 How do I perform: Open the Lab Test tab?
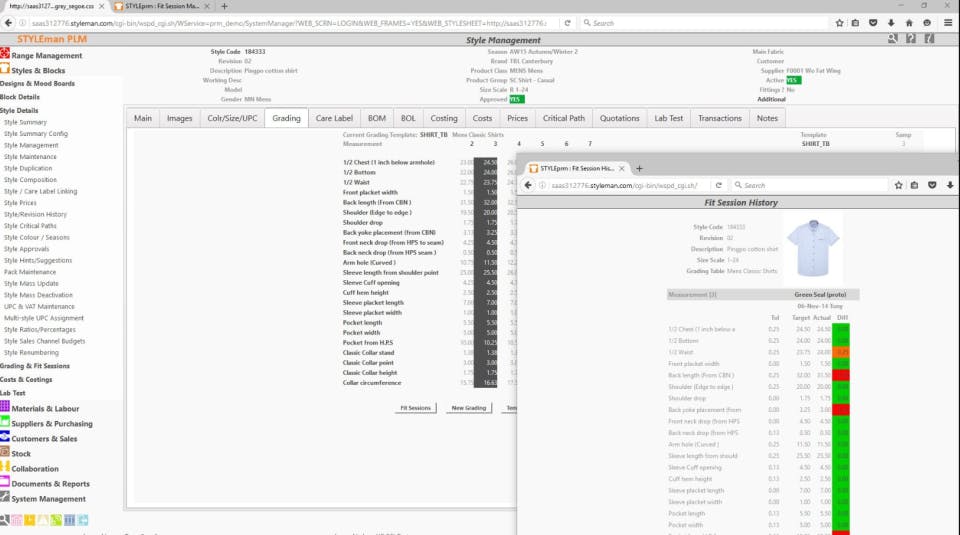point(669,118)
